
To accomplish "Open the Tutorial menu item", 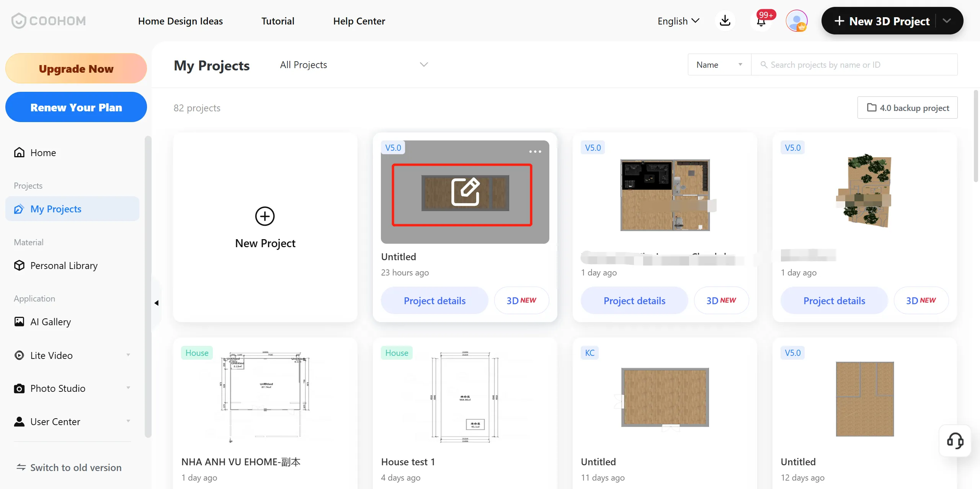I will [278, 21].
